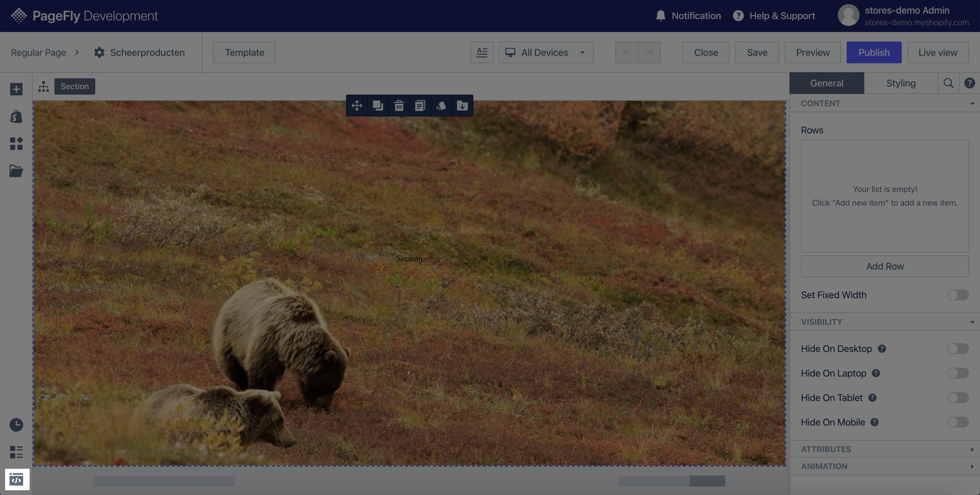Toggle Hide On Desktop switch
This screenshot has height=495, width=980.
[x=958, y=349]
